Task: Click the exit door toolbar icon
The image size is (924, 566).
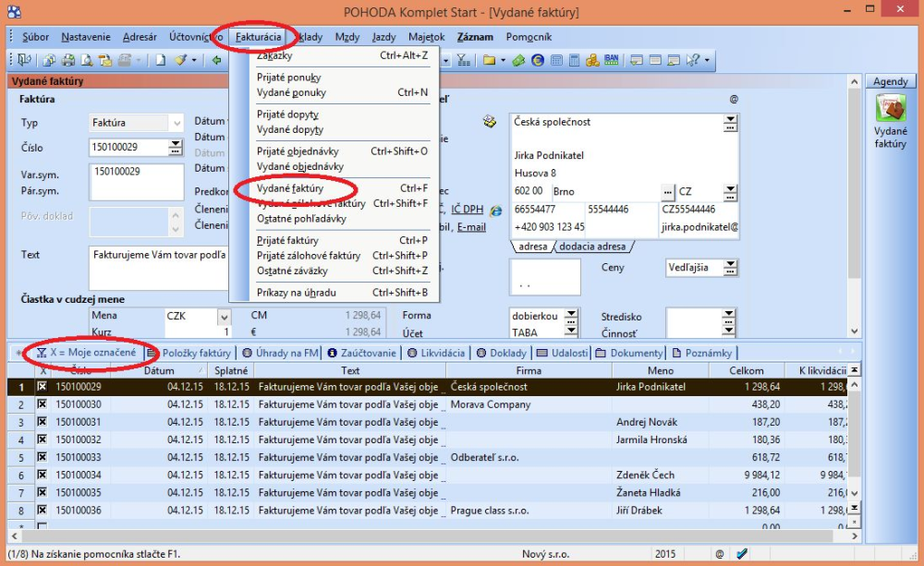Action: pyautogui.click(x=24, y=60)
